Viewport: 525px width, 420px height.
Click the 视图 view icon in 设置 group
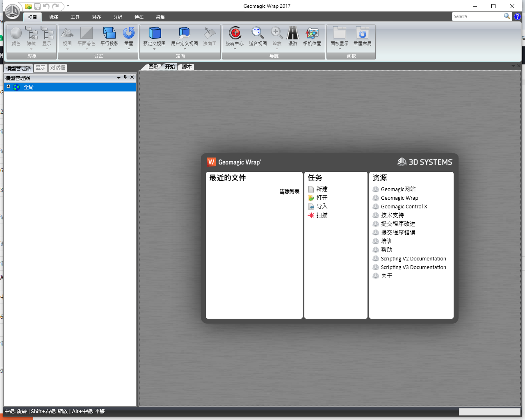(x=67, y=33)
